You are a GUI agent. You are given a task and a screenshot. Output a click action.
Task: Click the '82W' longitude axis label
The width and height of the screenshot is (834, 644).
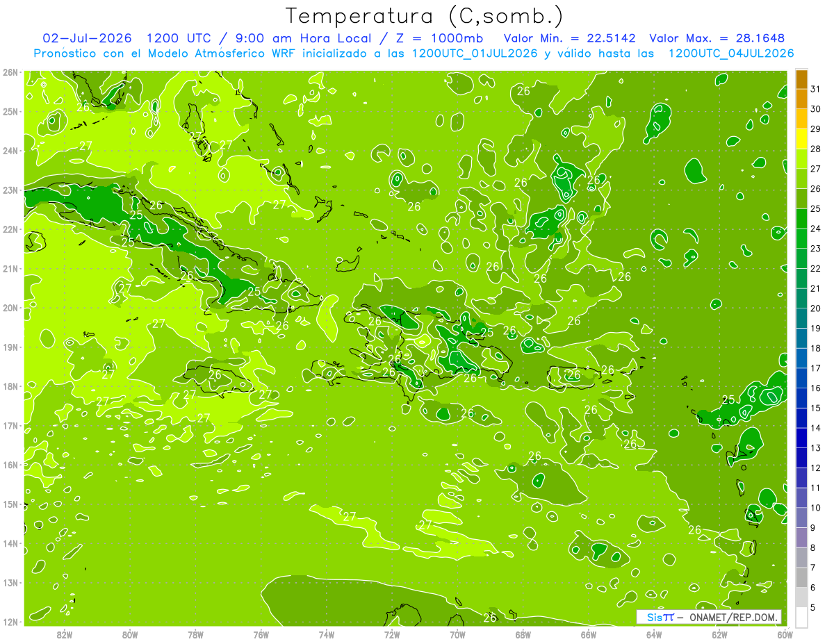[x=65, y=634]
